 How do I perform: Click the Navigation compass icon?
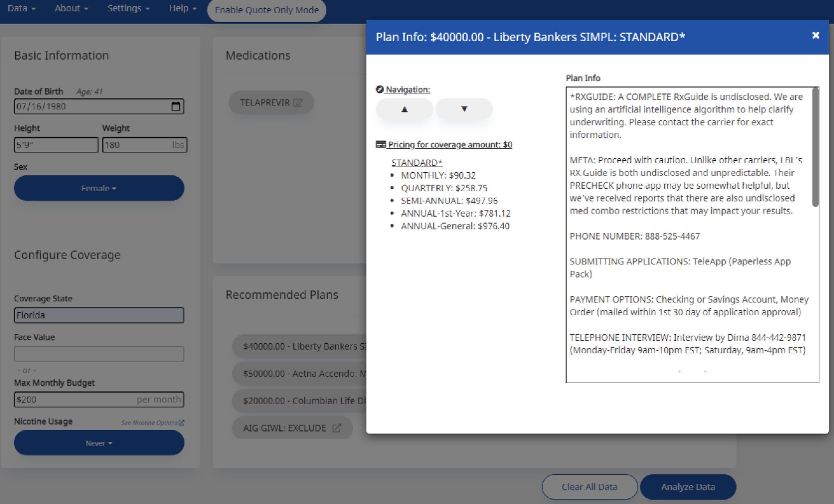(x=379, y=89)
